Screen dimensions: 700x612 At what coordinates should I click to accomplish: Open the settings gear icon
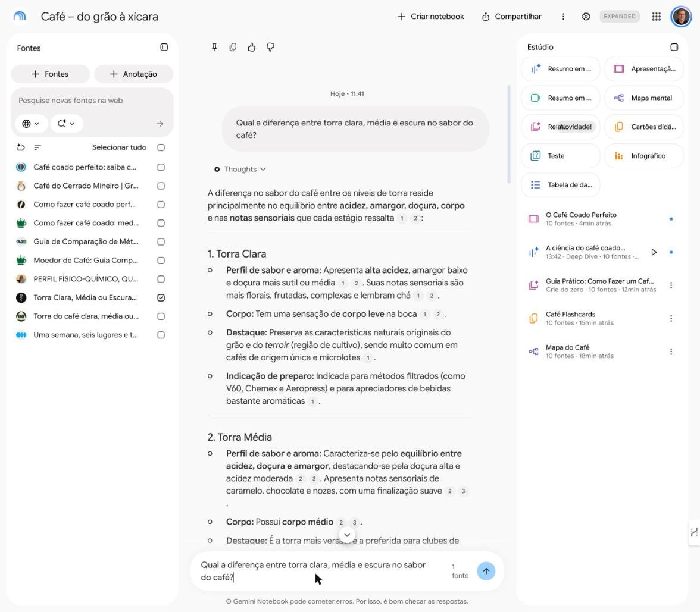click(586, 17)
